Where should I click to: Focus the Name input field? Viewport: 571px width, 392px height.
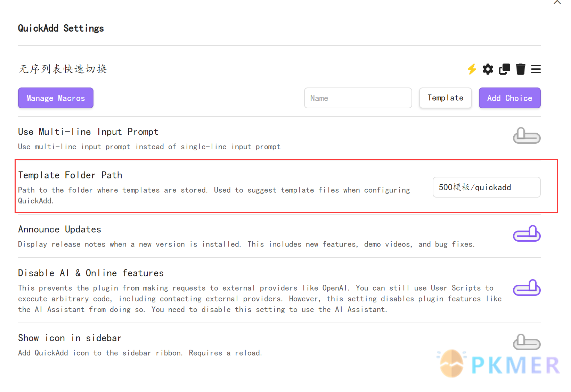(358, 98)
